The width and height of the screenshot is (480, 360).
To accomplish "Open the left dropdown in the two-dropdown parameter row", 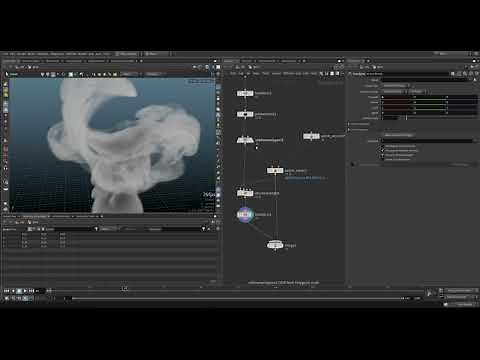I will point(395,91).
